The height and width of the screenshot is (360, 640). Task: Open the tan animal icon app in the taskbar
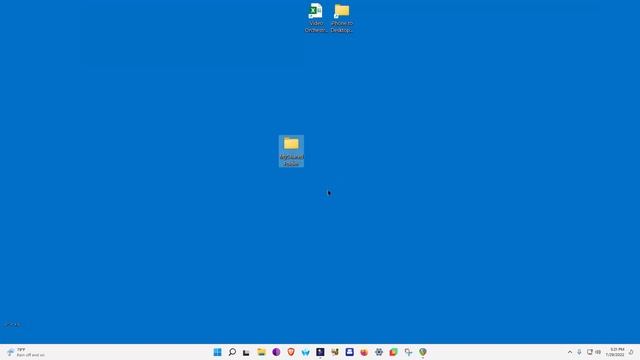click(x=335, y=352)
